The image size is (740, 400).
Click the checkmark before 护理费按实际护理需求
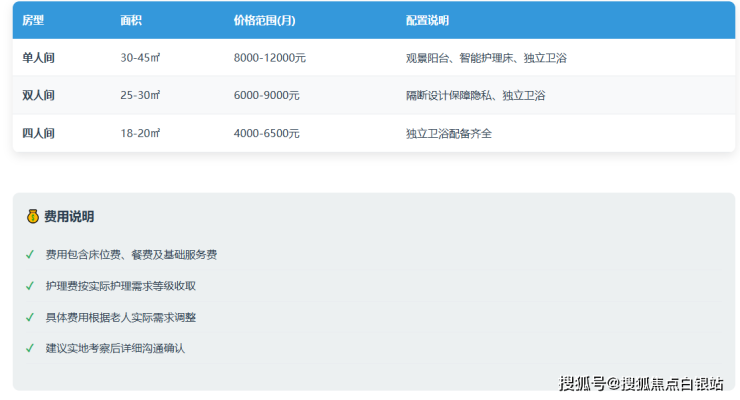pyautogui.click(x=30, y=286)
